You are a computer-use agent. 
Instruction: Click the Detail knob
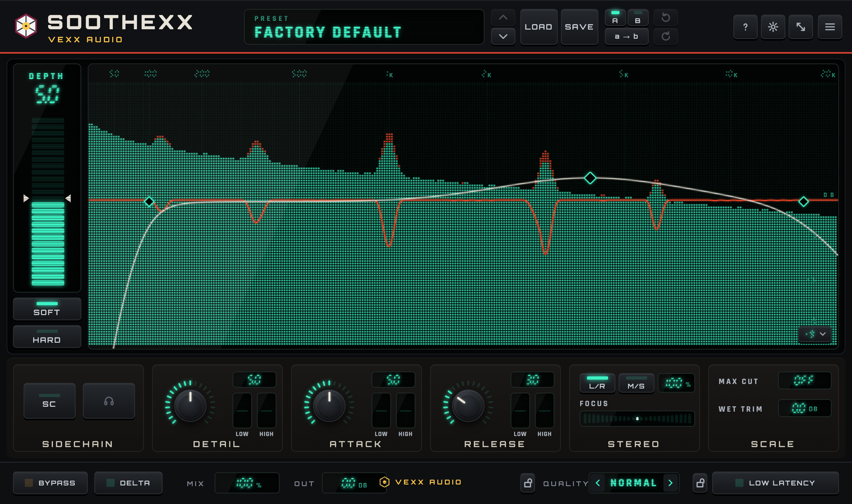point(190,405)
